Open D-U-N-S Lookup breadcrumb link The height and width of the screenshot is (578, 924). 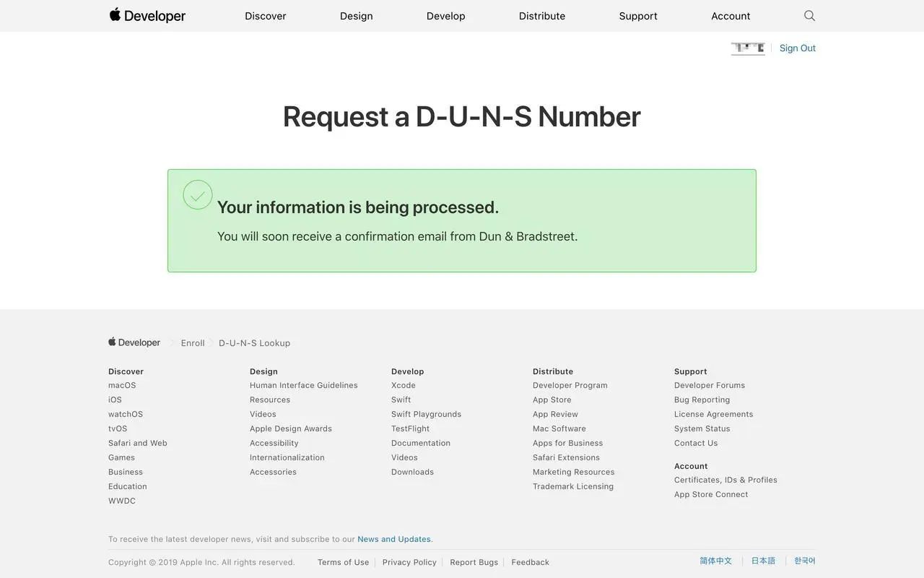tap(254, 343)
